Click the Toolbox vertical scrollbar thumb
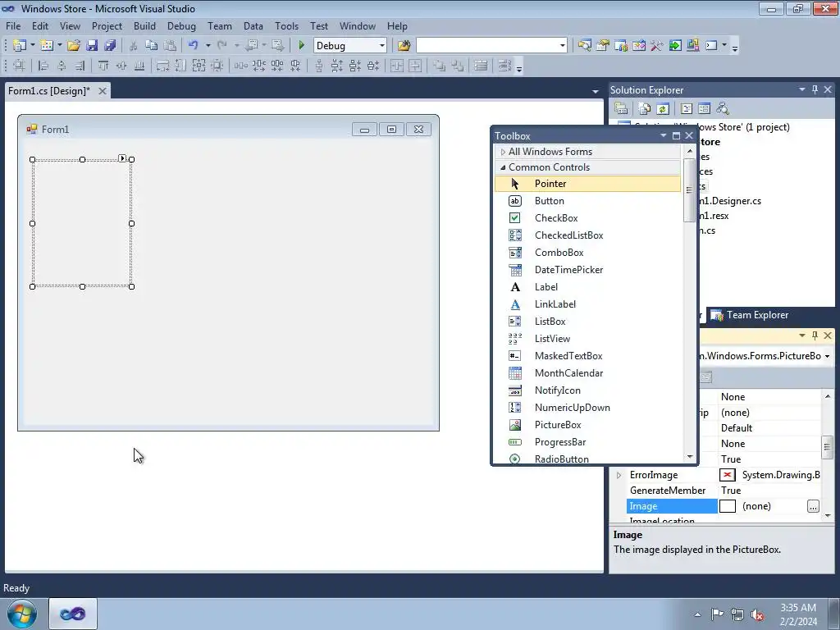 pos(689,190)
